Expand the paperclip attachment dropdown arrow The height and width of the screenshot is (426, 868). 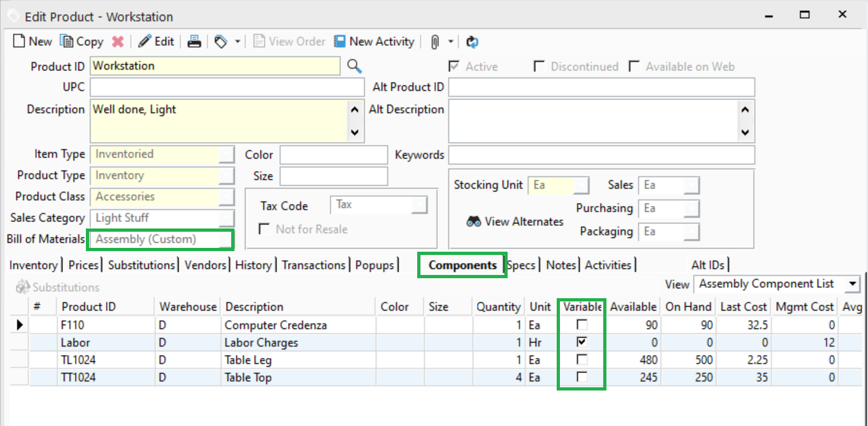[x=451, y=42]
